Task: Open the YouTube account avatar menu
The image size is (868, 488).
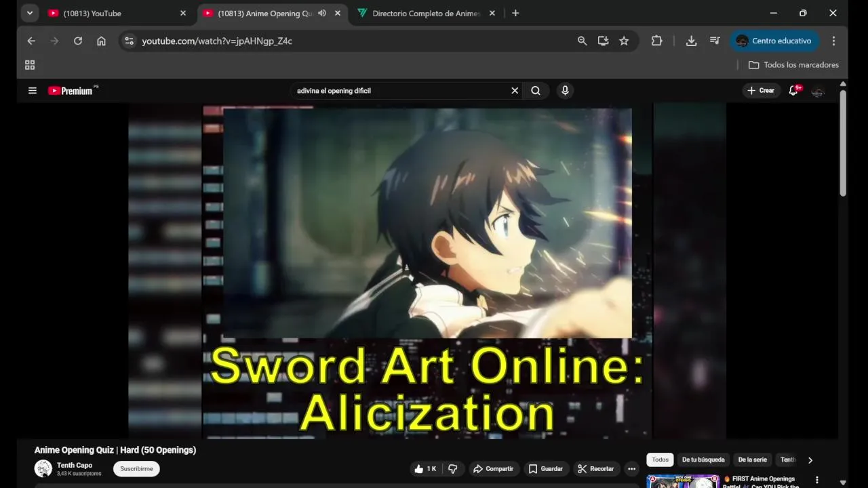Action: click(818, 91)
